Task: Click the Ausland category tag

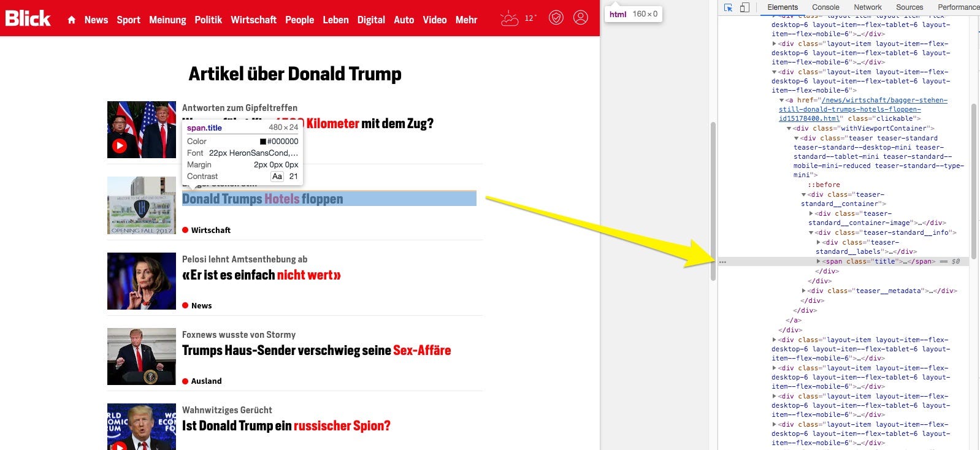Action: coord(202,381)
